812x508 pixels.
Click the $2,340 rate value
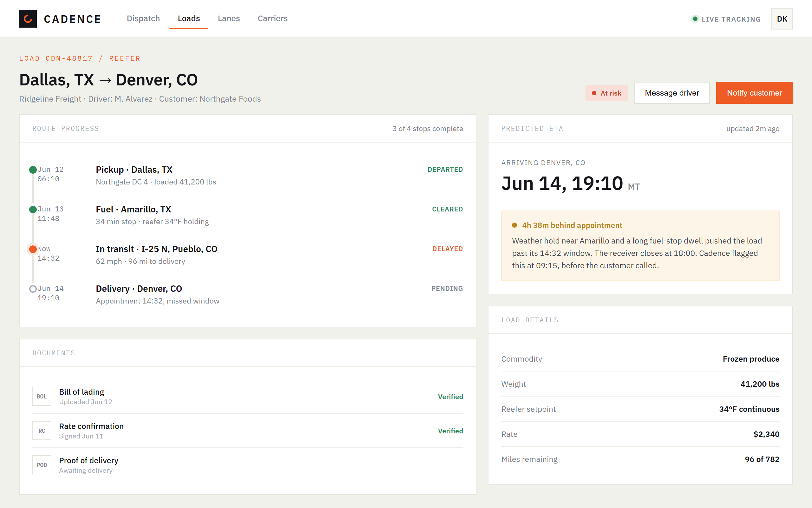pos(766,434)
